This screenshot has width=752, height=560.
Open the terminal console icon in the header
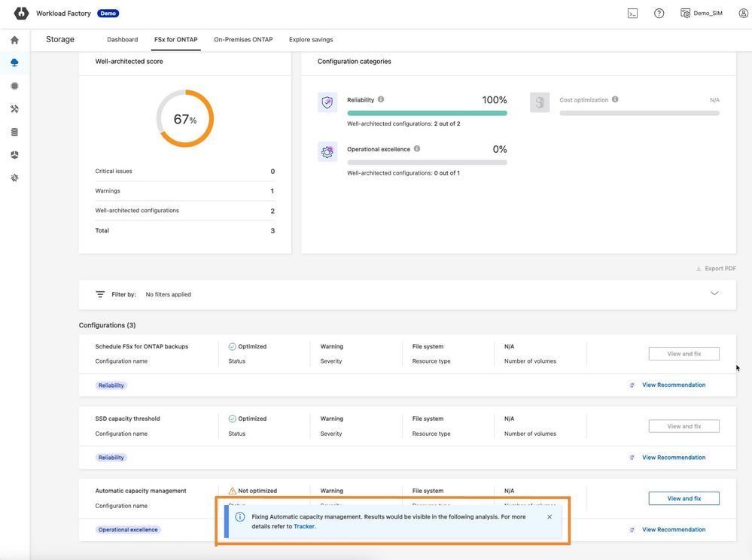(633, 14)
